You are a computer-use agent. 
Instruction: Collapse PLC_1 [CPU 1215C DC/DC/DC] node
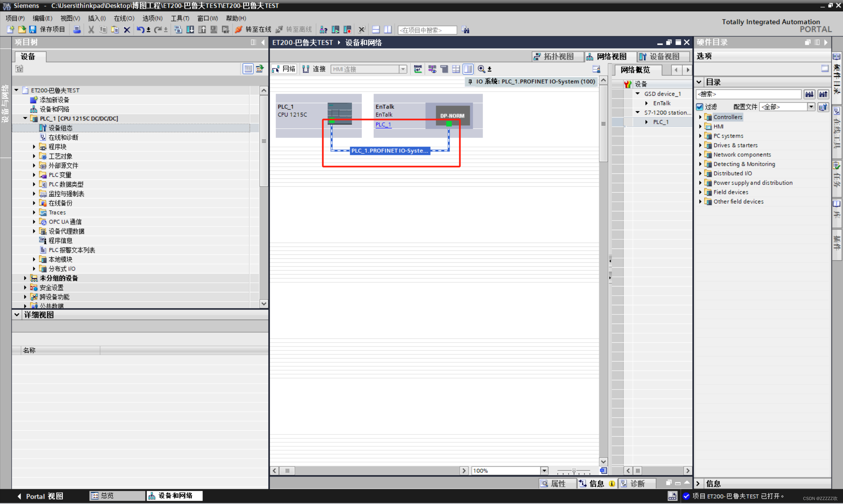pyautogui.click(x=25, y=118)
